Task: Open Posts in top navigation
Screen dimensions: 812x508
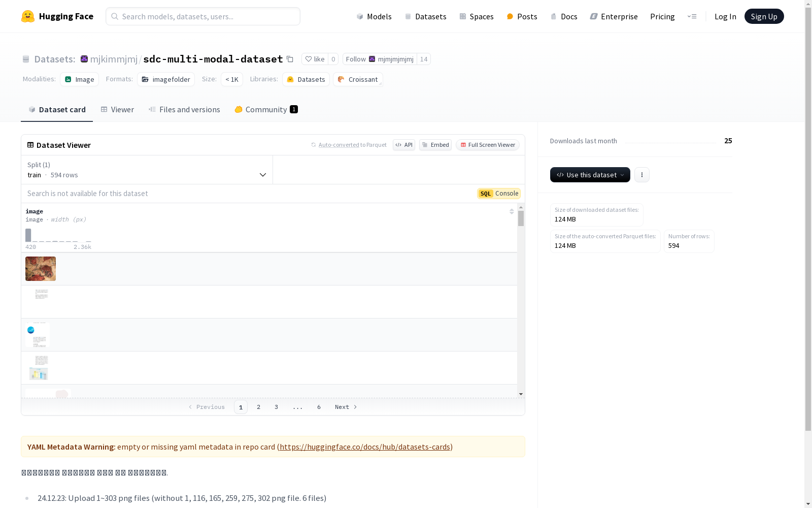Action: [522, 16]
